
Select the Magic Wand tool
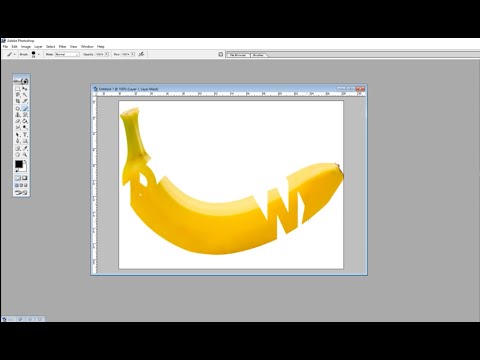25,95
